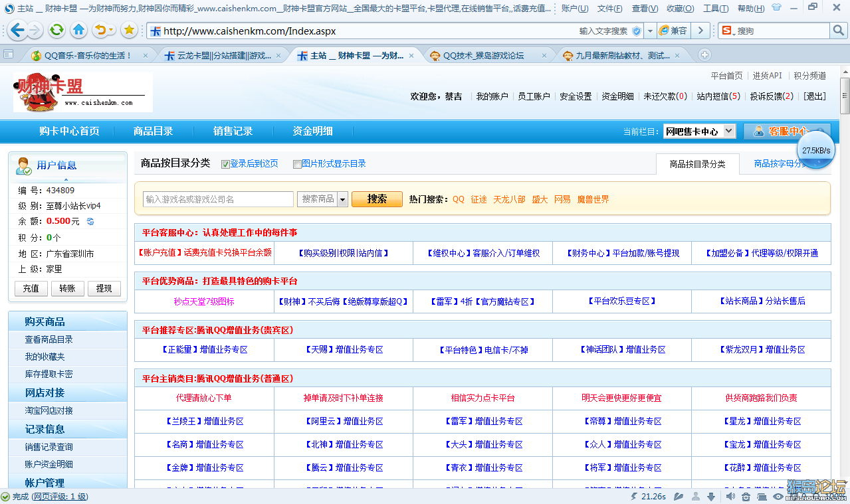Screen dimensions: 850x504
Task: Switch to the QQ音乐 browser tab
Action: coord(88,56)
